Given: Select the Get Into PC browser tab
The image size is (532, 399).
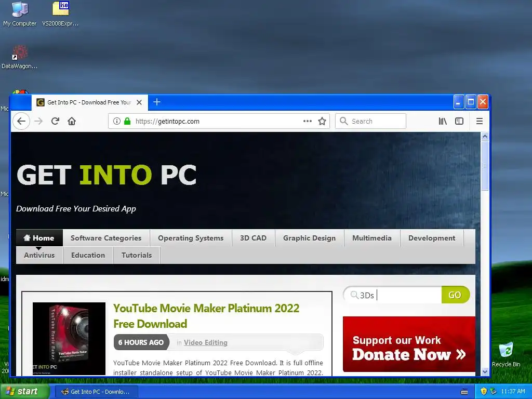Looking at the screenshot, I should click(x=89, y=102).
